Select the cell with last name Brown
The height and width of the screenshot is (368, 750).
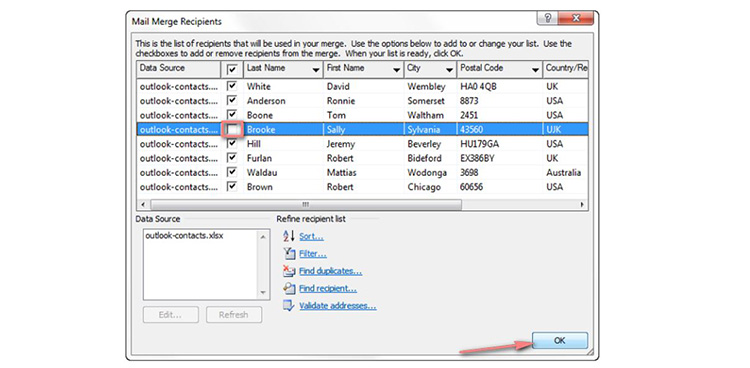pyautogui.click(x=284, y=187)
